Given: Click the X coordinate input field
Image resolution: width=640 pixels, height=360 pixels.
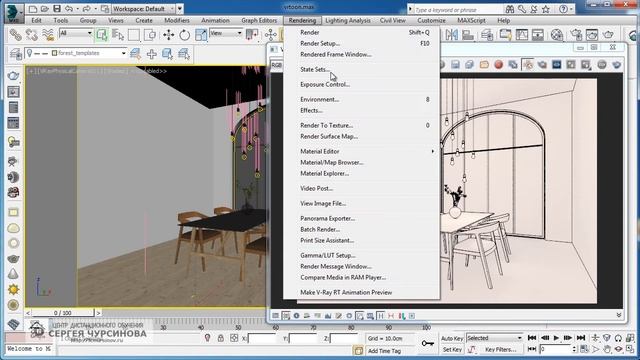Looking at the screenshot, I should pos(262,338).
